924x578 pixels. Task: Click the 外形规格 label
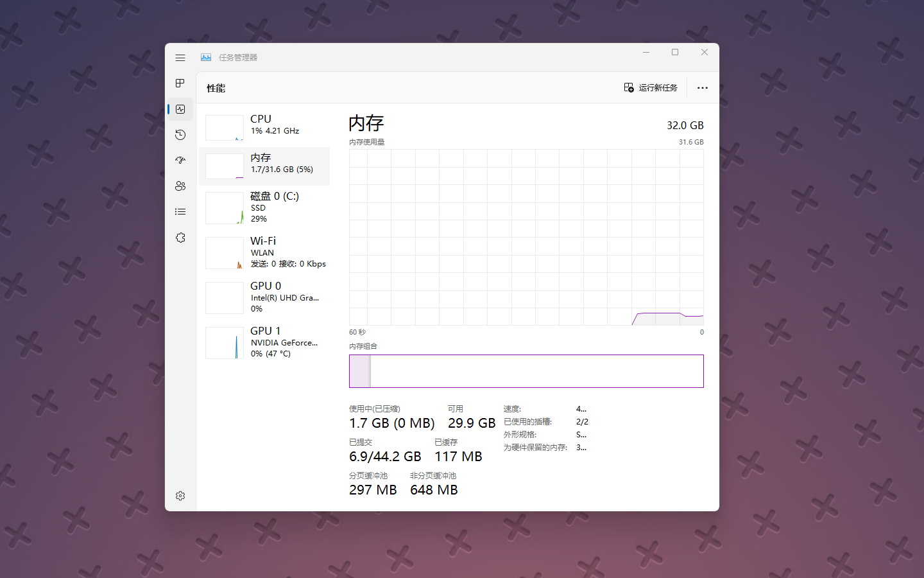click(520, 435)
